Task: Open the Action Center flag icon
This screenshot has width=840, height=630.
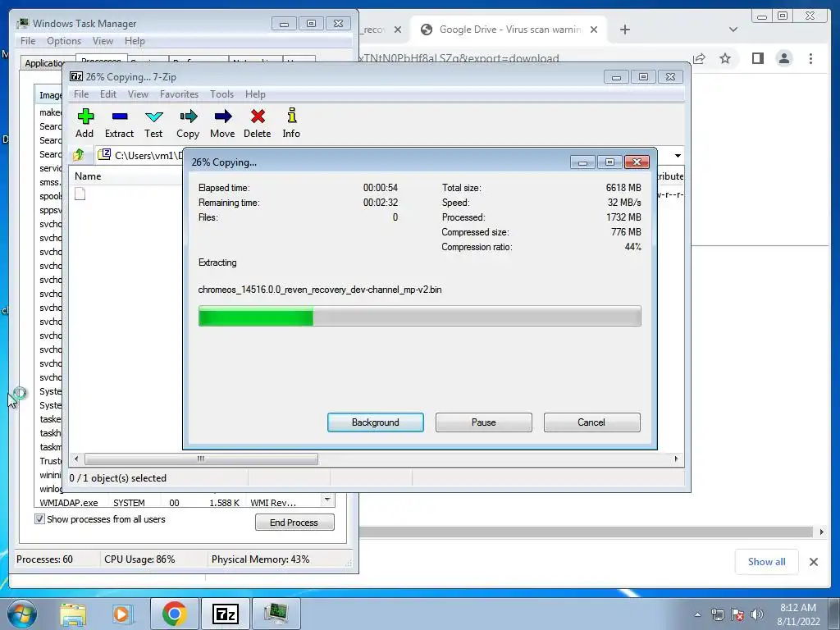Action: click(x=737, y=614)
